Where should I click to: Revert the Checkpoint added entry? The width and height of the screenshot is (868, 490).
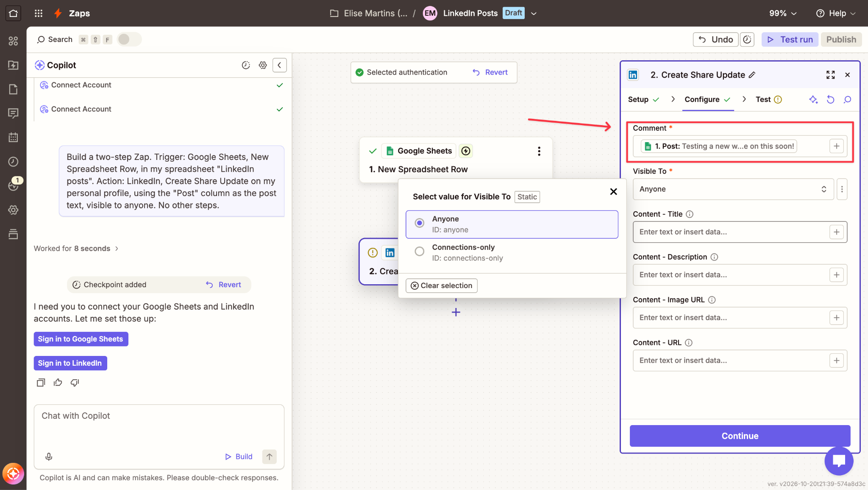[x=224, y=285]
